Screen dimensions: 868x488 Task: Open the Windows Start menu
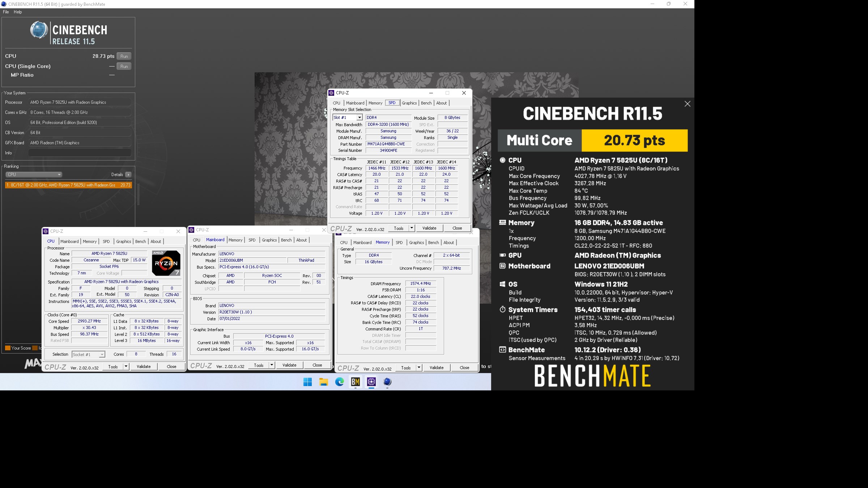pos(307,382)
